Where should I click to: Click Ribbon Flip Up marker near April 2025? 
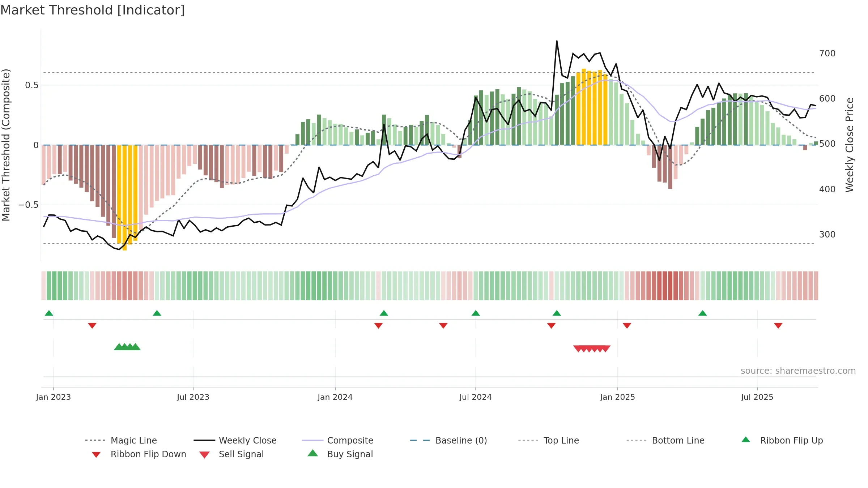(x=702, y=313)
